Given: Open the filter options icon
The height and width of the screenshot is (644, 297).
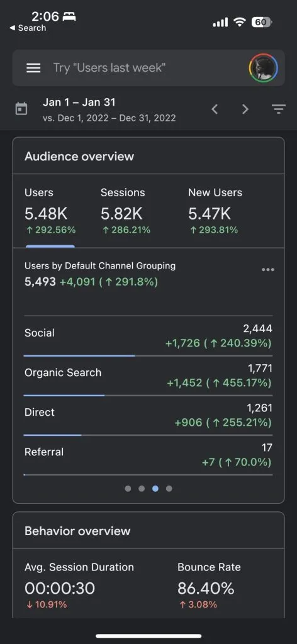Looking at the screenshot, I should [x=279, y=109].
